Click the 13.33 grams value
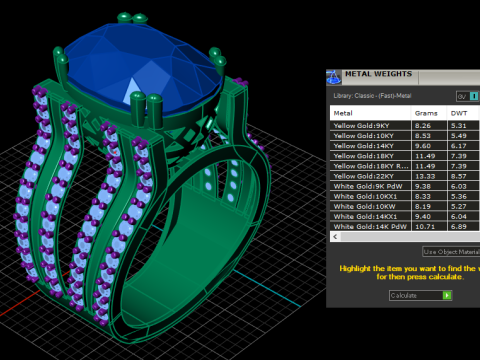The width and height of the screenshot is (480, 360). 425,176
